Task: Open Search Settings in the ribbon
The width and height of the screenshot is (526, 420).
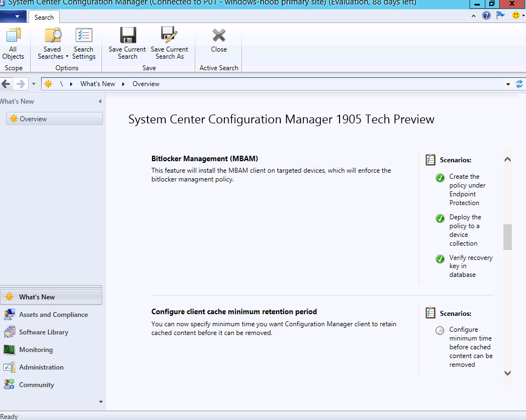Action: [84, 44]
